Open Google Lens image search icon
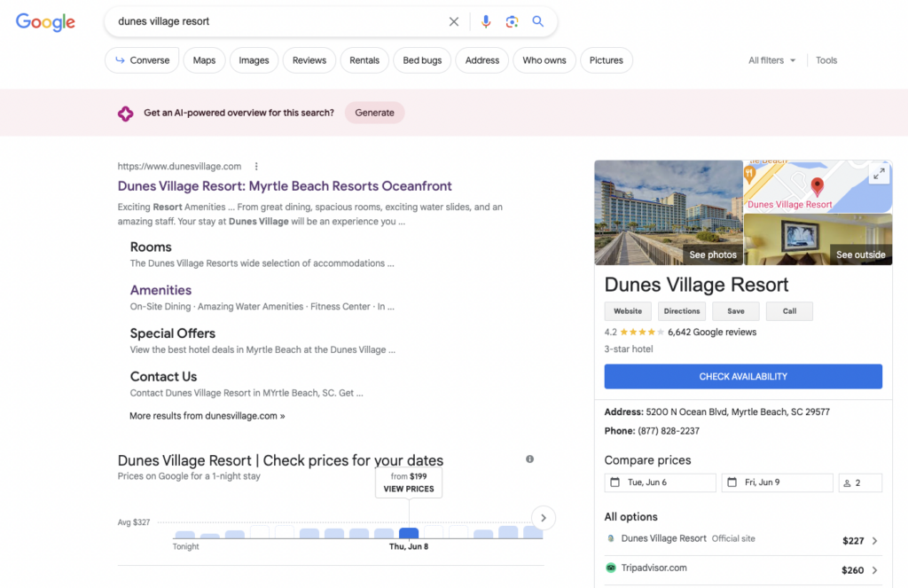This screenshot has width=908, height=588. (x=512, y=21)
